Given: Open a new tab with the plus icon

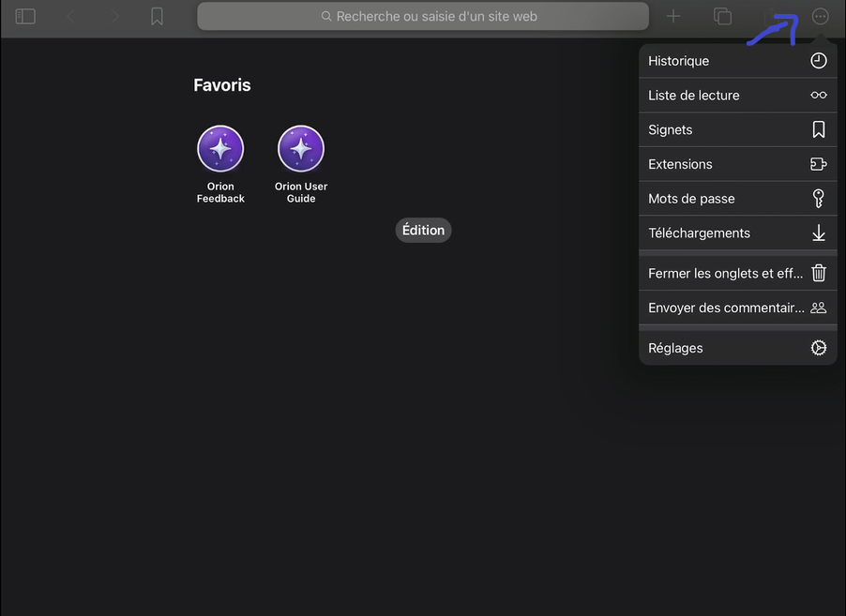Looking at the screenshot, I should coord(673,16).
